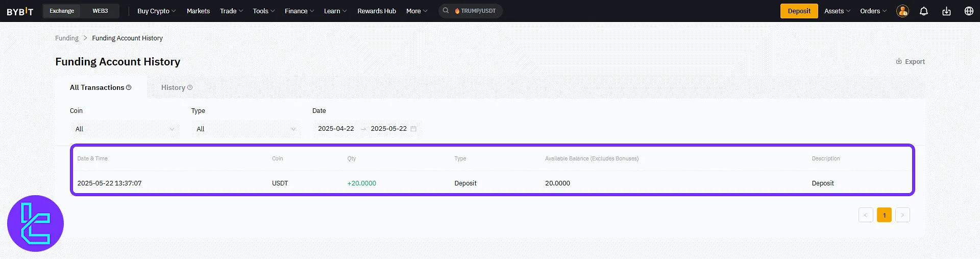This screenshot has width=980, height=259.
Task: Switch to WEB3 mode
Action: coord(100,11)
